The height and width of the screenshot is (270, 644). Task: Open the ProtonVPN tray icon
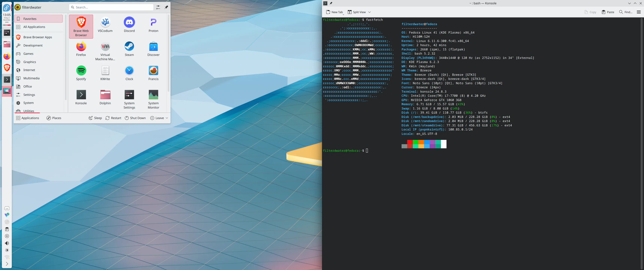pos(7,215)
